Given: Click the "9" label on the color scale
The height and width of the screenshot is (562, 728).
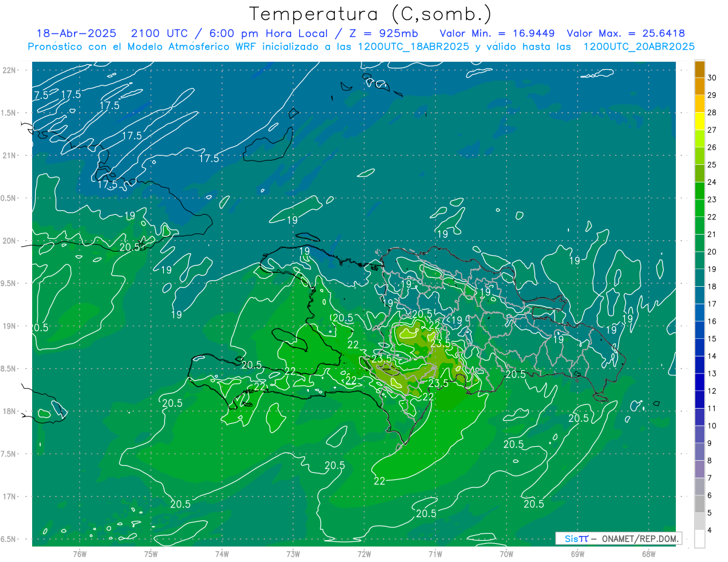Looking at the screenshot, I should [710, 444].
